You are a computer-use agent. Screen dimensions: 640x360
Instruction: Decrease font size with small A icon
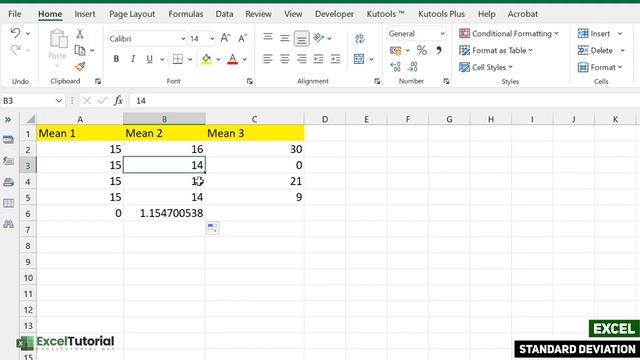pyautogui.click(x=242, y=38)
